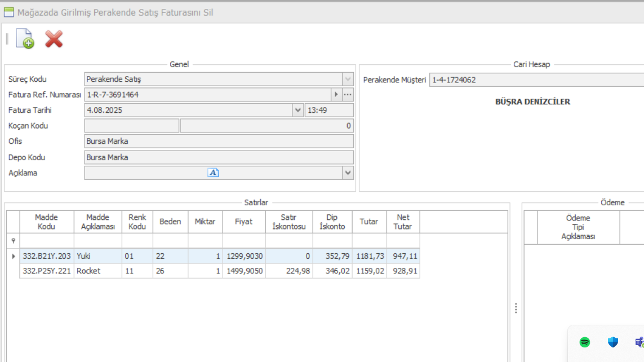Click the filter row icon in Satırlar grid

click(x=13, y=241)
